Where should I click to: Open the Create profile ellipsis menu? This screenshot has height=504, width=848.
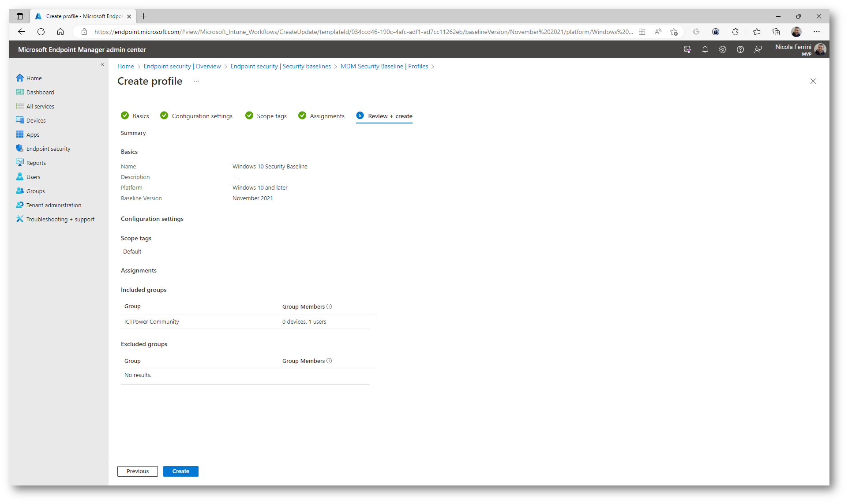(196, 81)
